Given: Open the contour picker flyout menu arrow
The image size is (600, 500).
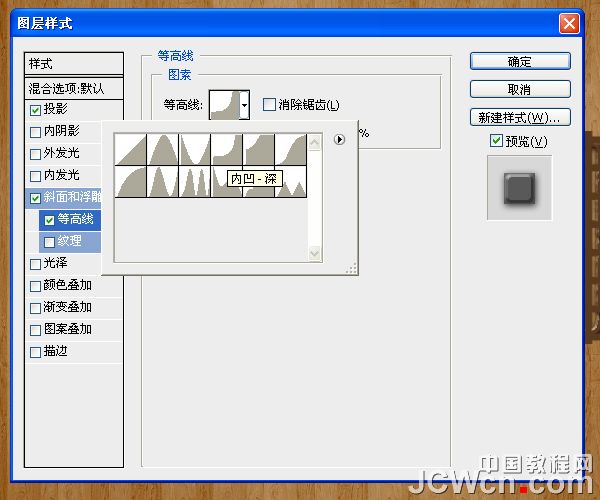Looking at the screenshot, I should coord(339,139).
